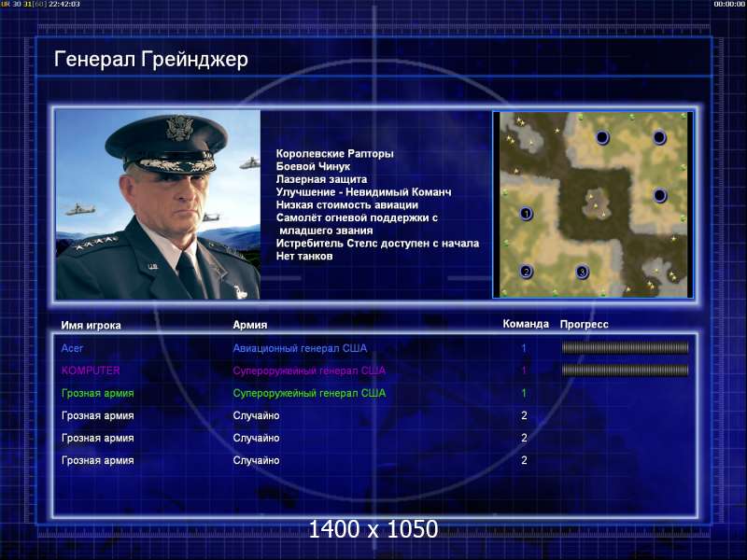
Task: Click the 'Прогресс' column header
Action: point(585,324)
